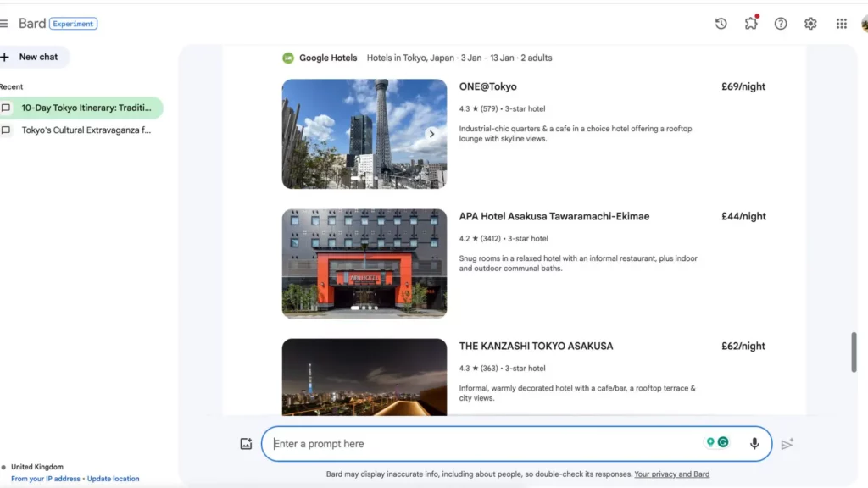
Task: Click the Grammarly icon in prompt box
Action: tap(723, 442)
